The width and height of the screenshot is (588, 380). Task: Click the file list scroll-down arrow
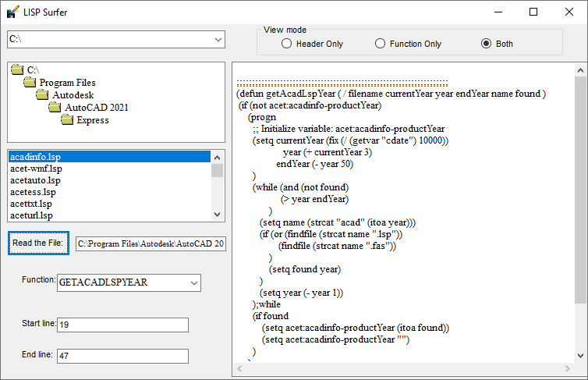point(217,215)
